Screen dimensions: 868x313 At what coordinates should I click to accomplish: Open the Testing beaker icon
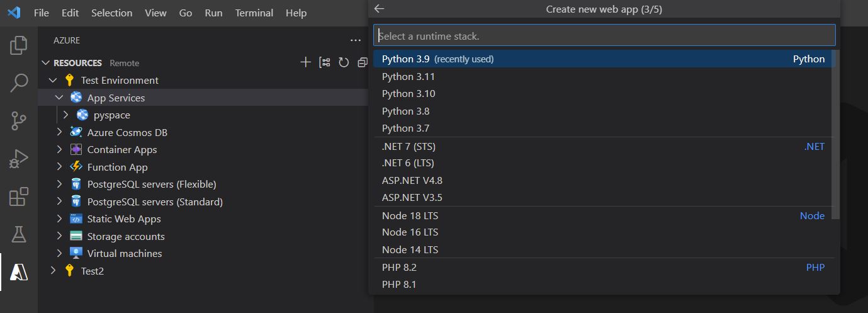[x=18, y=234]
